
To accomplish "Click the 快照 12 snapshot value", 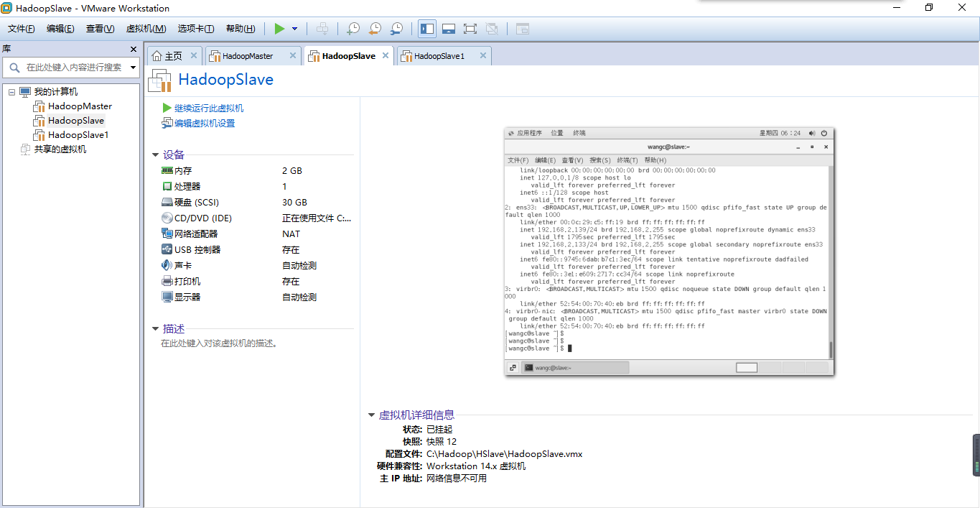I will [x=442, y=441].
